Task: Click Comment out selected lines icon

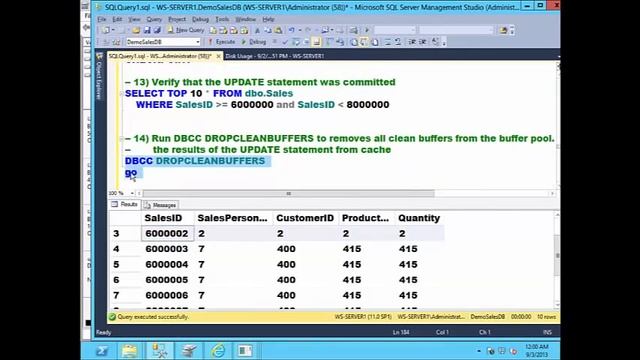Action: [x=387, y=42]
